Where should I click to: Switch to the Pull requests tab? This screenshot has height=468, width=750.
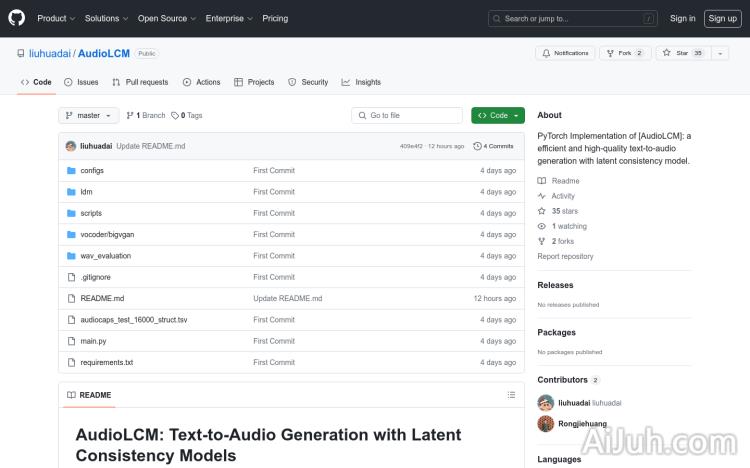140,82
